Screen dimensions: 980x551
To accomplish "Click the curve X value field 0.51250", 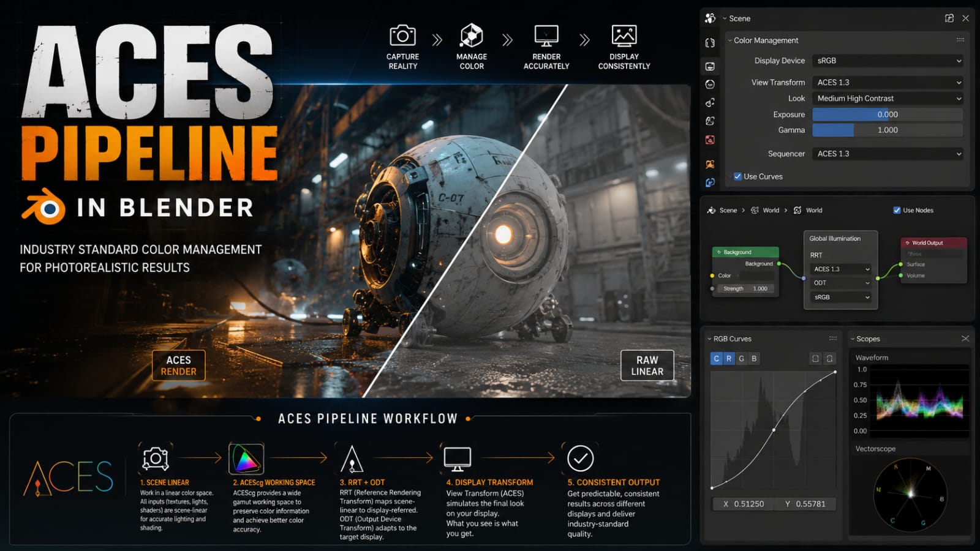I will coord(743,504).
